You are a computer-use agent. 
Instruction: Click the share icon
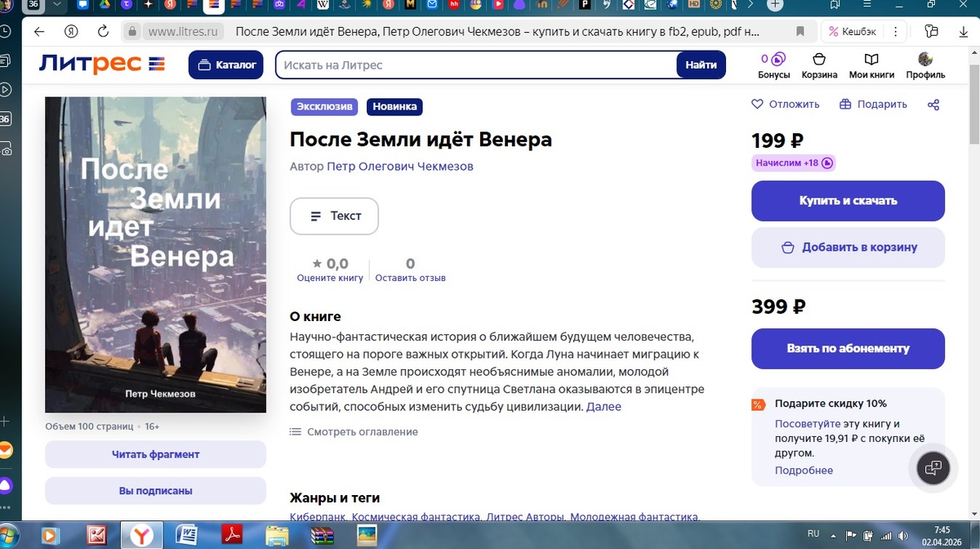(933, 104)
